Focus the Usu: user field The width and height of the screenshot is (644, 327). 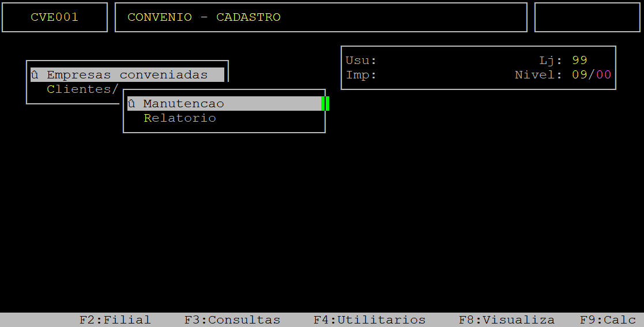(x=361, y=61)
